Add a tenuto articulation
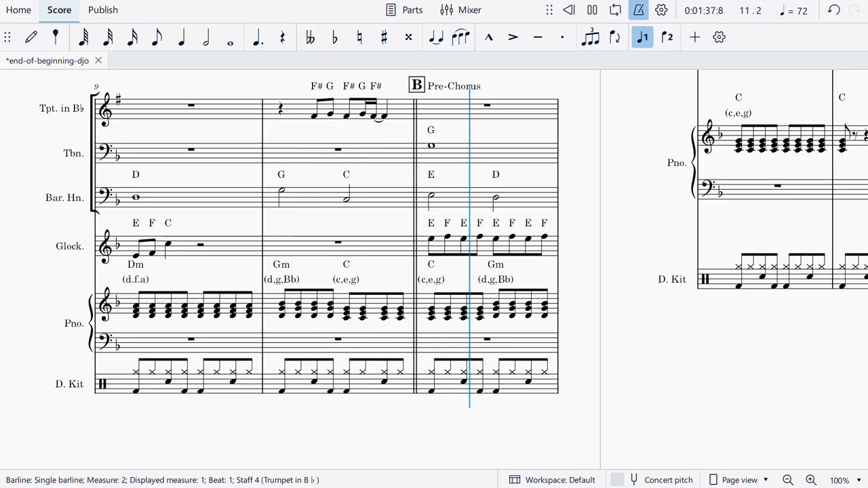Screen dimensions: 868x488 538,37
